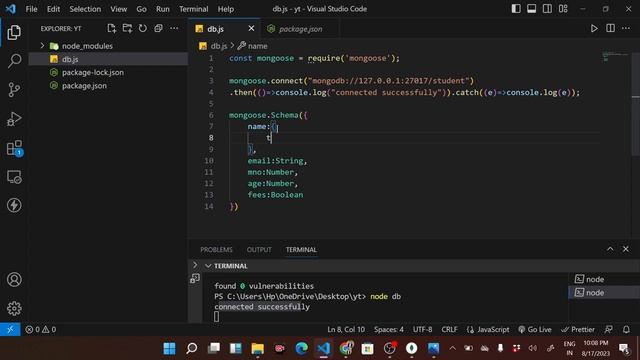Open the Terminal menu
640x360 pixels.
click(x=193, y=9)
